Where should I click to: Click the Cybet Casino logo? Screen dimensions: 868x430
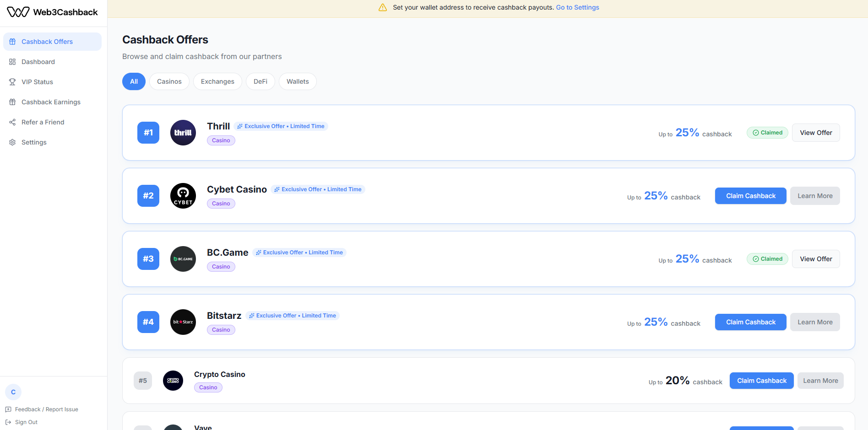[183, 196]
